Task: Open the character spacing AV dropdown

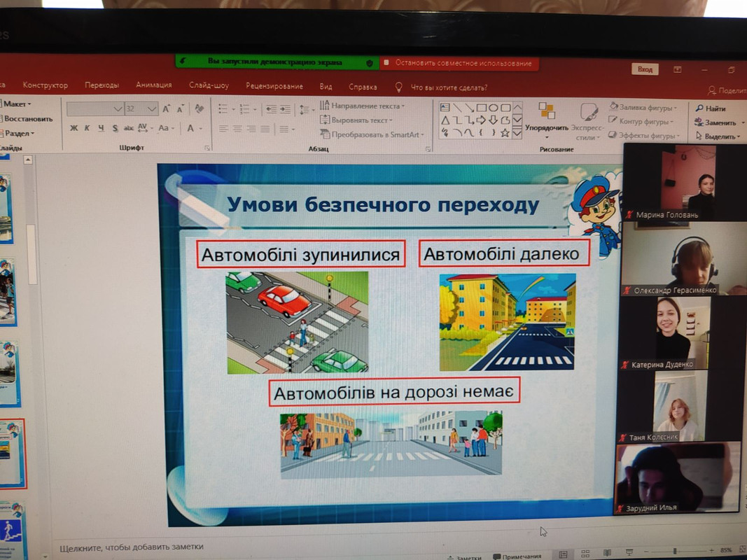Action: (x=145, y=128)
